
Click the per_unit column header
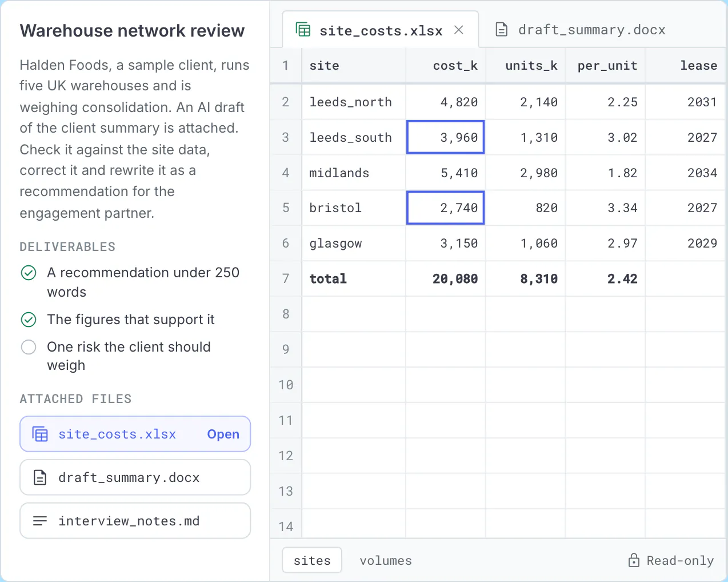(606, 66)
